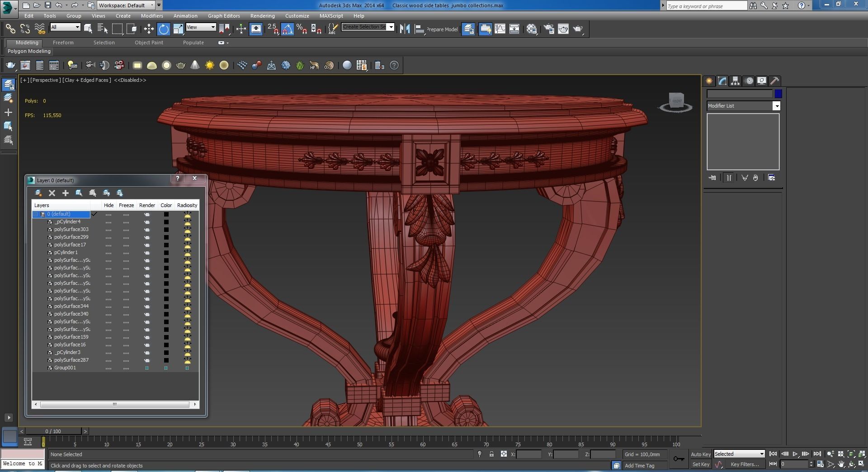The image size is (868, 472).
Task: Click the blue object color swatch
Action: (x=778, y=94)
